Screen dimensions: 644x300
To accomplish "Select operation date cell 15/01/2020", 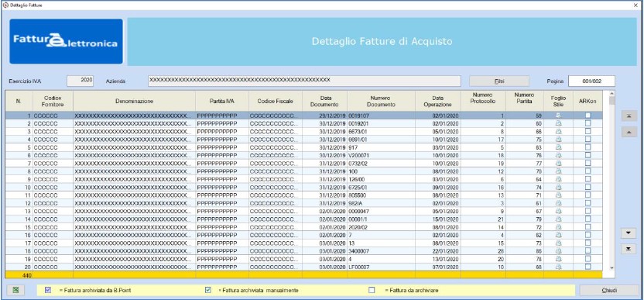I will click(x=438, y=219).
